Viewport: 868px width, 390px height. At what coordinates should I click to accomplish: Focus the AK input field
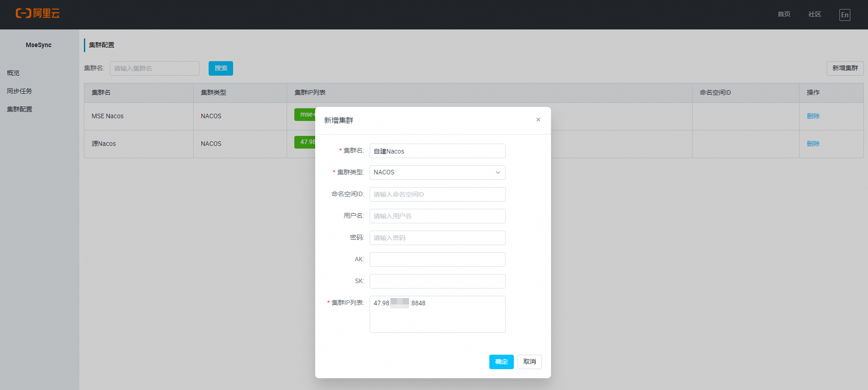point(437,260)
